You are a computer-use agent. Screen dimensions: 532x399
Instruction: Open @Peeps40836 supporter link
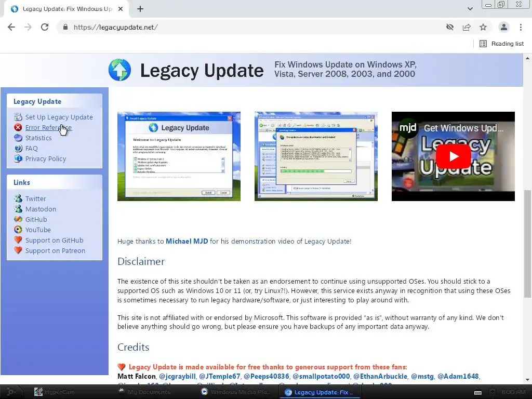click(x=267, y=376)
